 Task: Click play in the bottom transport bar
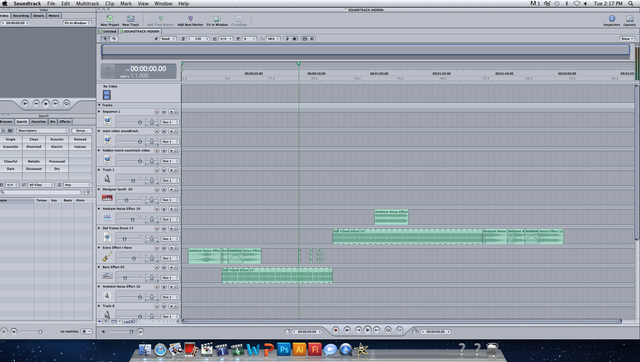367,330
